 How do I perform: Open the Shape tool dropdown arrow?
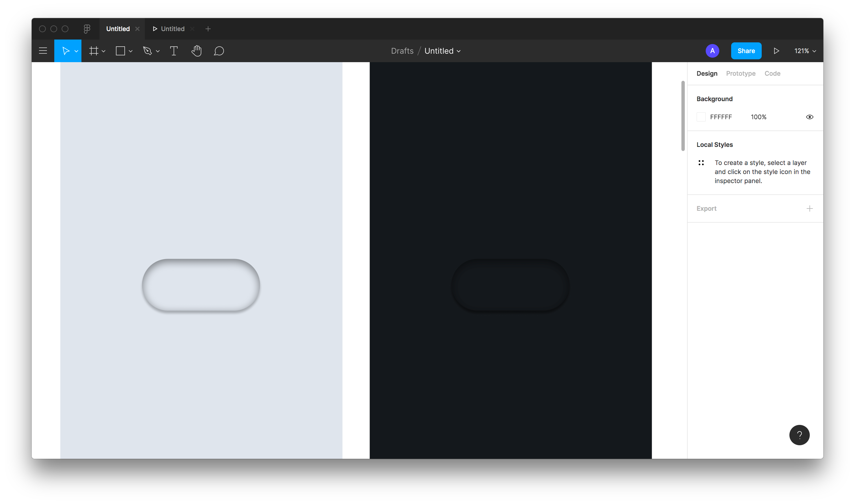(x=131, y=51)
